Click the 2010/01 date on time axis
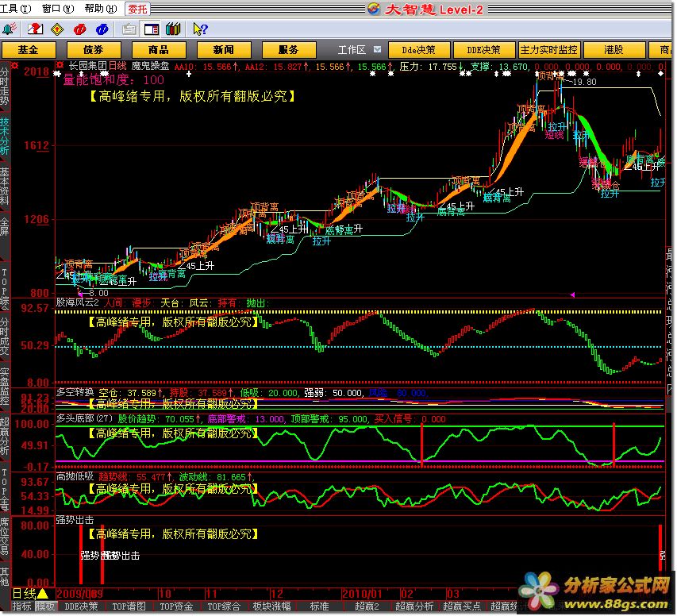 coord(362,594)
